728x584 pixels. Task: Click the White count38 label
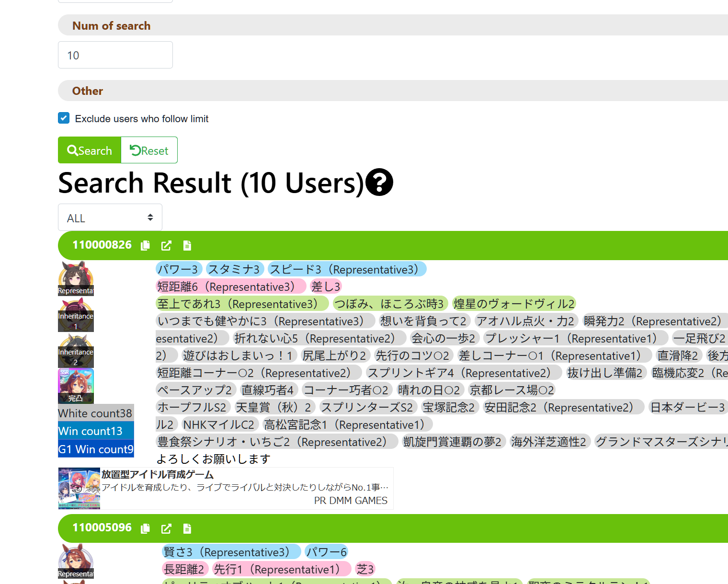tap(95, 413)
